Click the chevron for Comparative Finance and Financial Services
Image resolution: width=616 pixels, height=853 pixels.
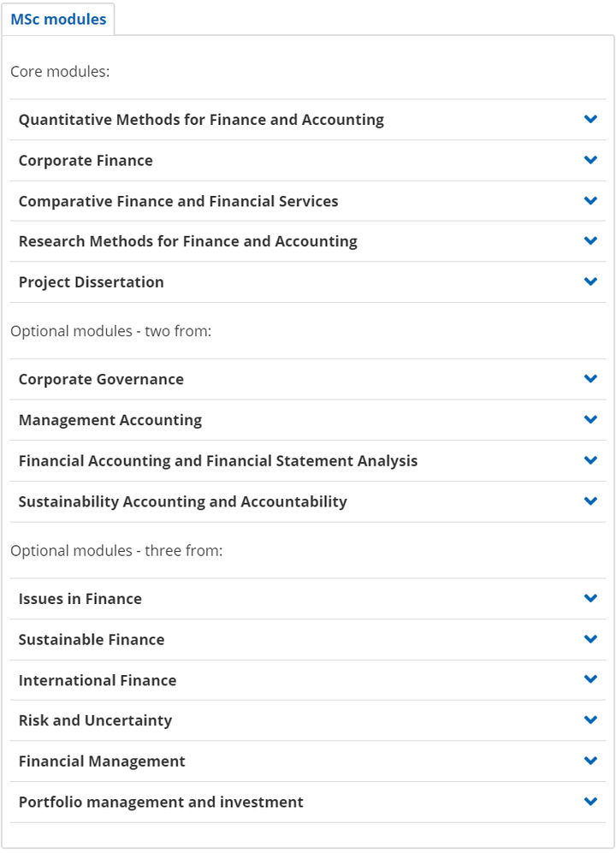590,200
